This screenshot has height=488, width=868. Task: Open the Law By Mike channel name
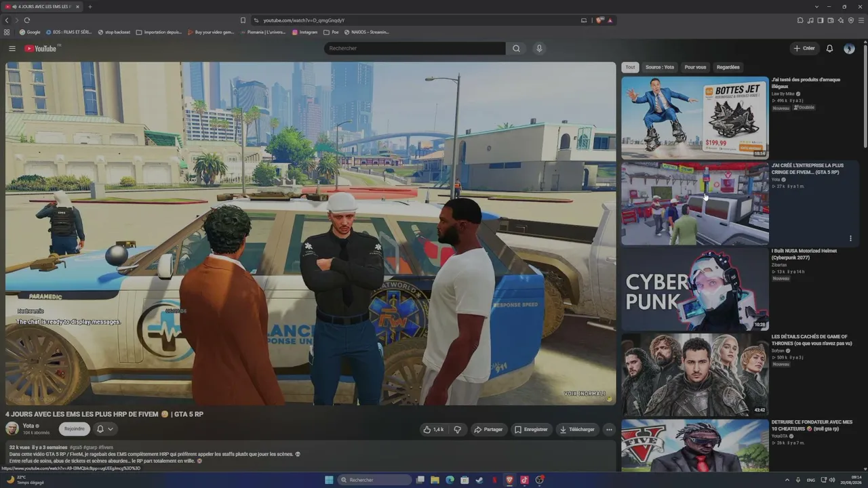pos(783,94)
